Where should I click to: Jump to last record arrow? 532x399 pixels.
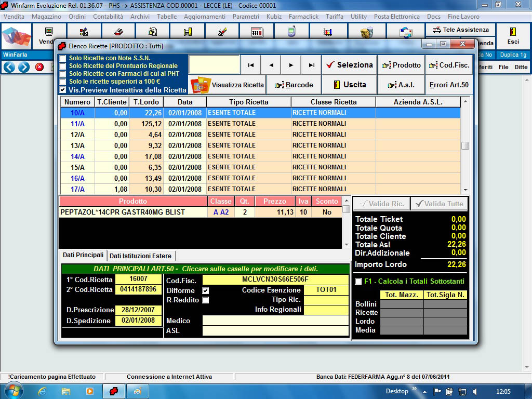pyautogui.click(x=311, y=65)
